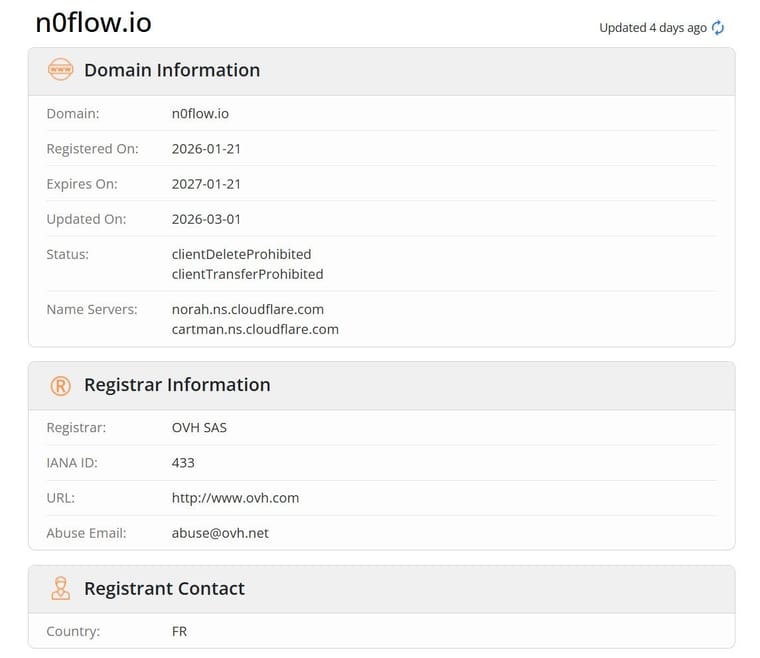Image resolution: width=760 pixels, height=658 pixels.
Task: Click the cartman.ns.cloudflare.com name server
Action: click(255, 329)
